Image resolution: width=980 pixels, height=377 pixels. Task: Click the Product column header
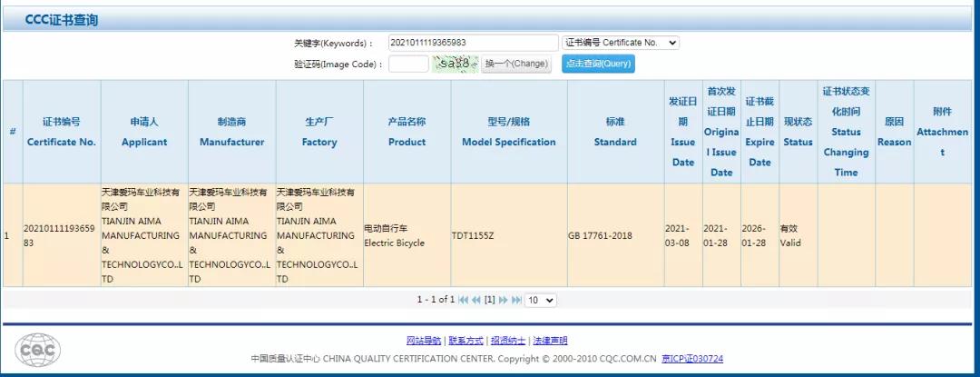point(407,132)
